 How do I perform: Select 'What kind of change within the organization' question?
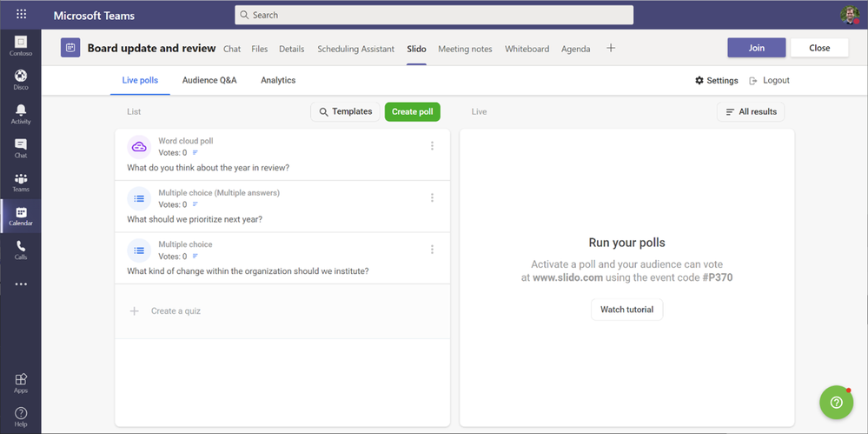click(248, 271)
